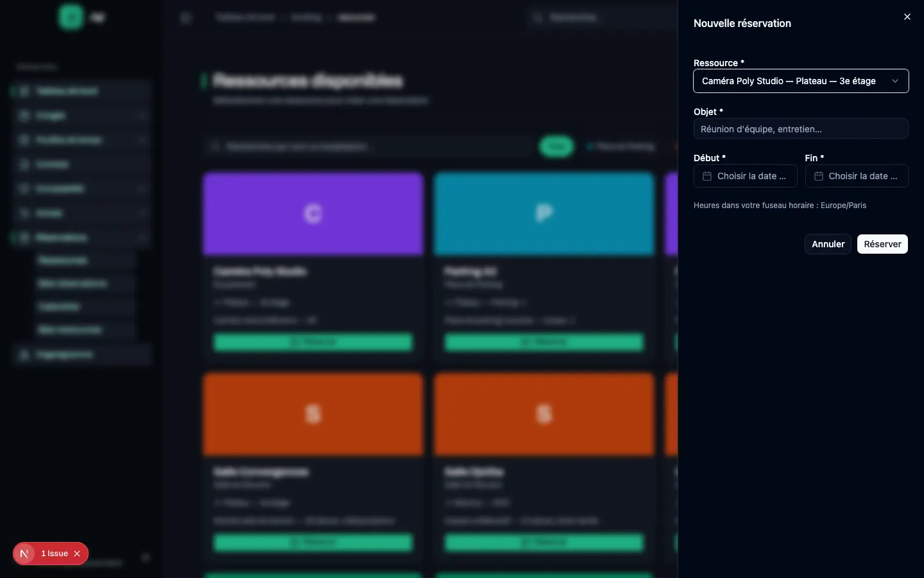The image size is (924, 578).
Task: Open the Fin date picker
Action: pos(857,176)
